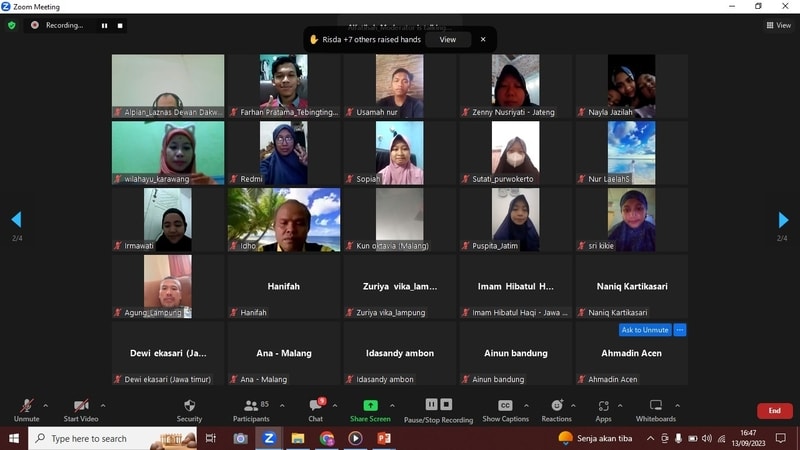
Task: Click the green encryption shield icon
Action: (x=12, y=25)
